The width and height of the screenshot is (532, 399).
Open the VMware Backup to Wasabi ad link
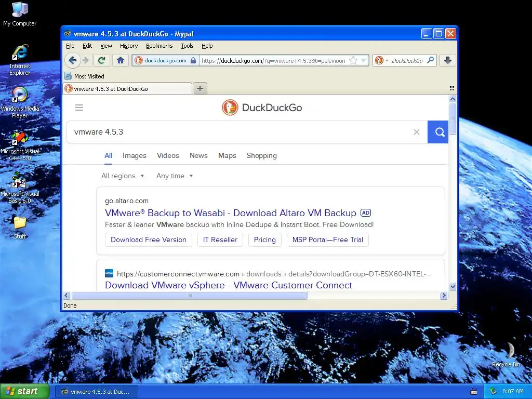230,212
